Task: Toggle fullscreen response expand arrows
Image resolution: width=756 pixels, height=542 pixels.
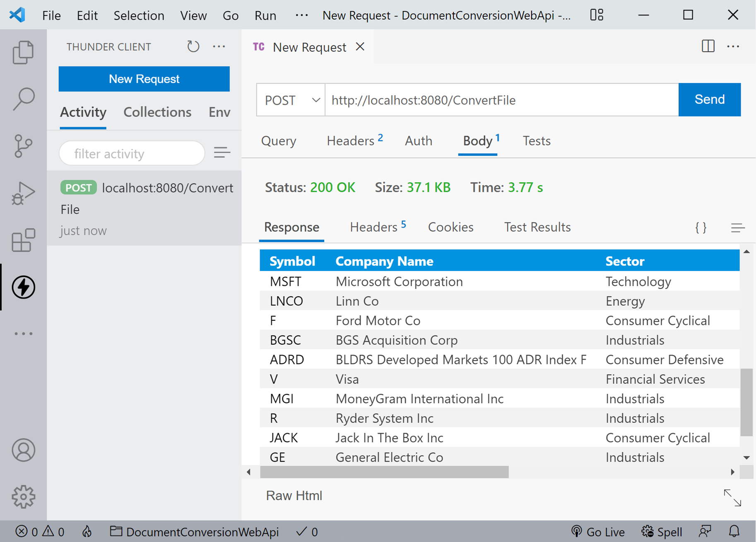Action: [732, 497]
